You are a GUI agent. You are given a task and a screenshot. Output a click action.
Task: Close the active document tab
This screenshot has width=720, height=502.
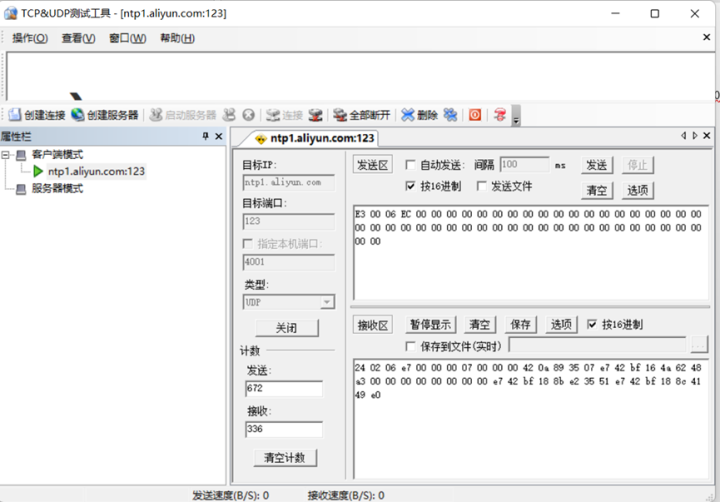tap(707, 135)
